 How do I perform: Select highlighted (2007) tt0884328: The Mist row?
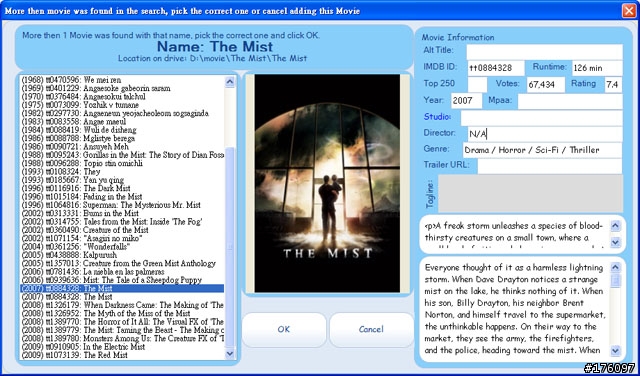[122, 289]
